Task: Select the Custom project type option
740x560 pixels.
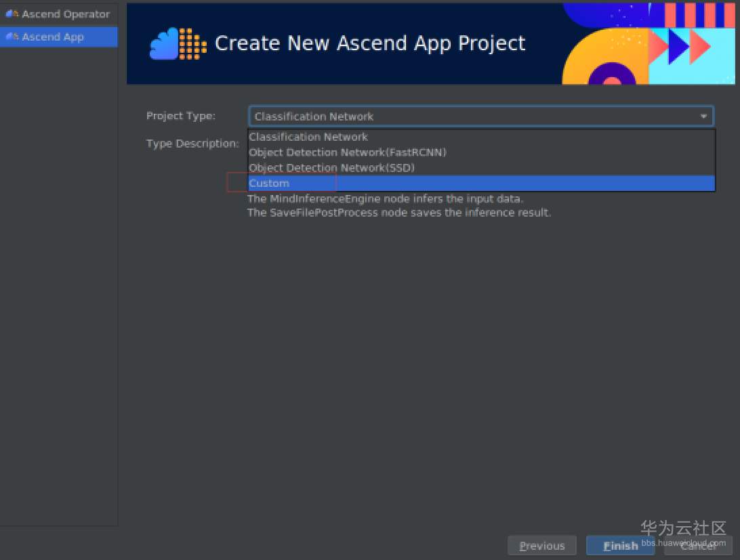Action: point(269,184)
